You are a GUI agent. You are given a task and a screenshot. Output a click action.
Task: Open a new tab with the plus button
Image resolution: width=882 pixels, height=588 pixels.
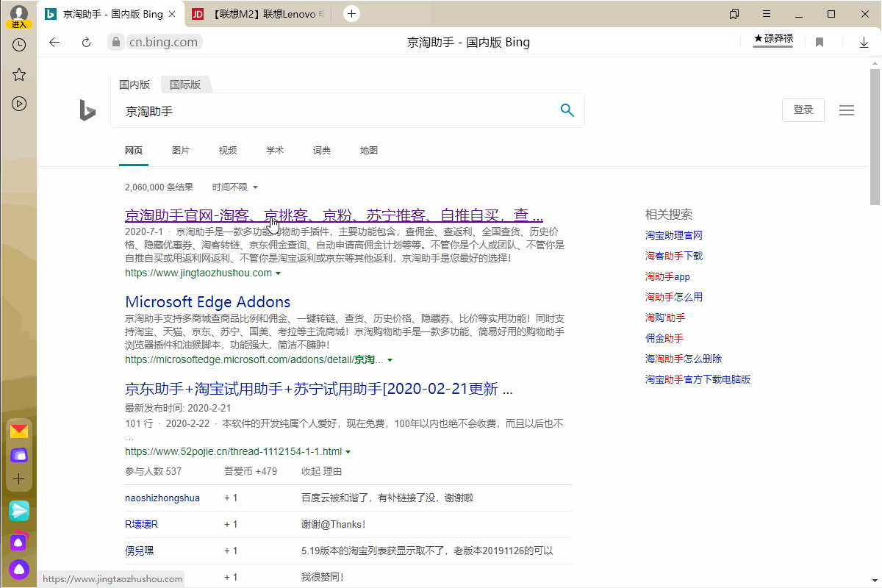pos(352,13)
